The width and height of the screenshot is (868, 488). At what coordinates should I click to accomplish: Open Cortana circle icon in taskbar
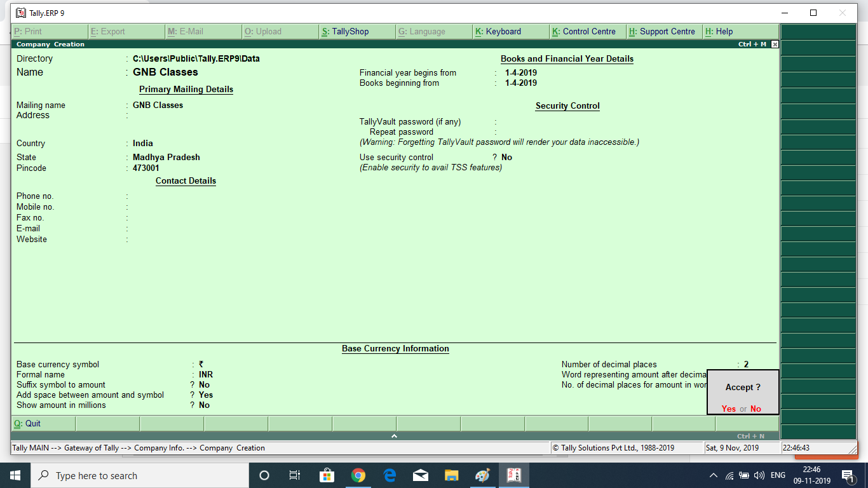coord(264,475)
